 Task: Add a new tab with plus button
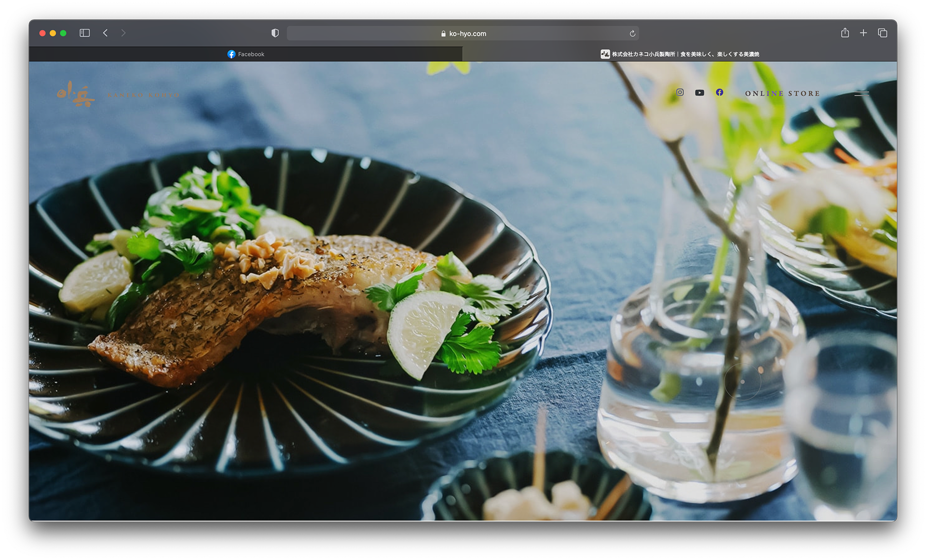[x=863, y=33]
